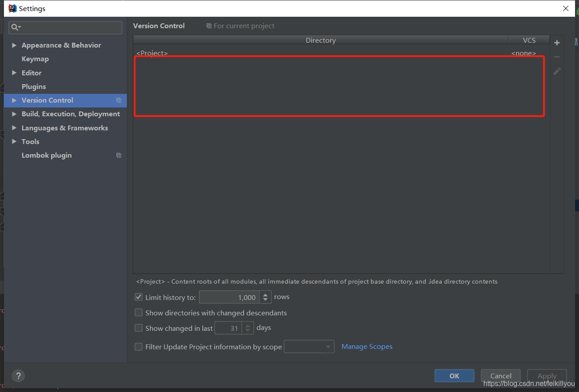Open the scope selection combo box
Screen dimensions: 579x392
(308, 347)
